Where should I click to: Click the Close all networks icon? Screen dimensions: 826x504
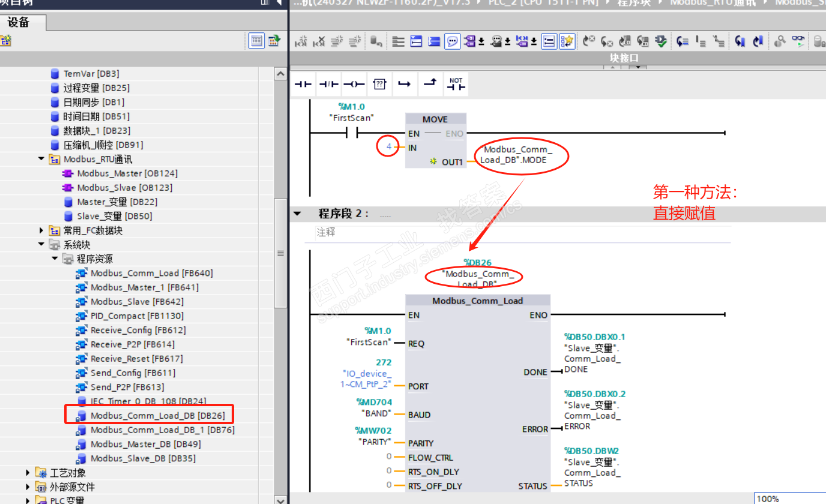pos(434,41)
